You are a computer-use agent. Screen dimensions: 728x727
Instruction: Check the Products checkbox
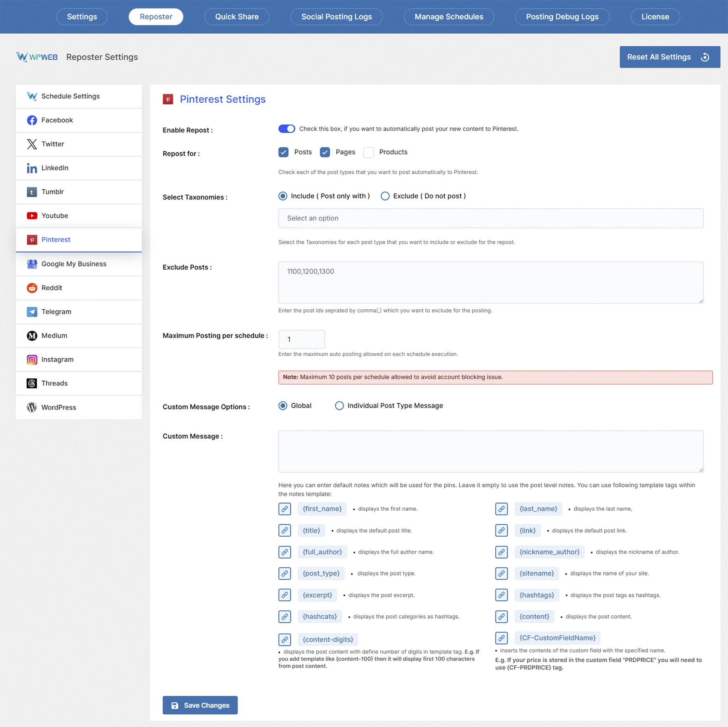(x=369, y=152)
